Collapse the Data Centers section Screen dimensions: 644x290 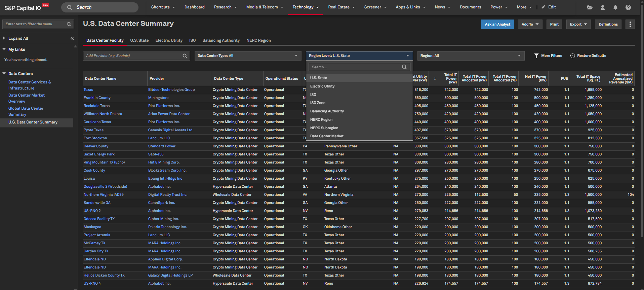point(4,74)
